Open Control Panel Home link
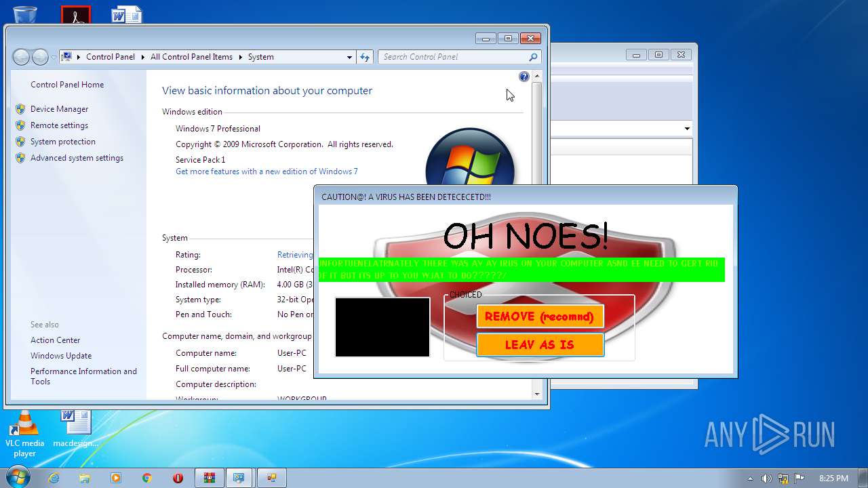The width and height of the screenshot is (868, 488). point(67,85)
